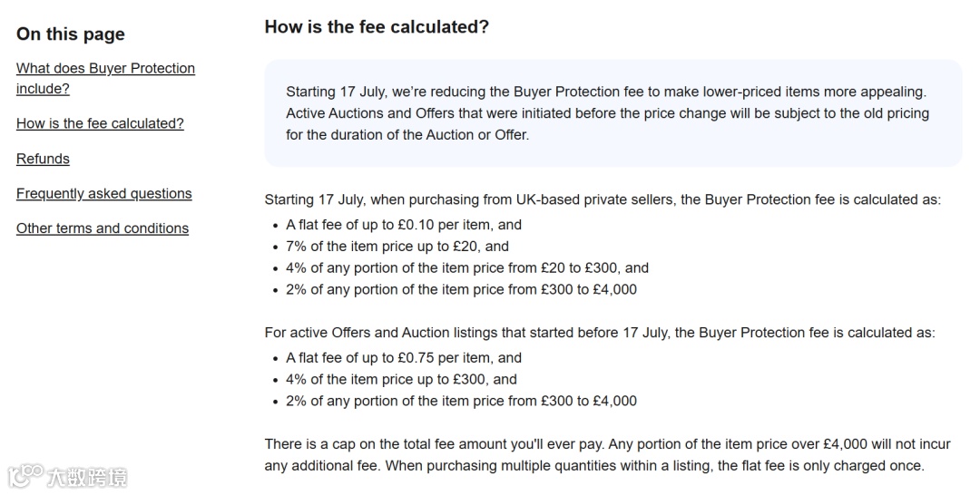The width and height of the screenshot is (980, 495).
Task: Click the sentence about active Offers and Auction listings
Action: 600,333
